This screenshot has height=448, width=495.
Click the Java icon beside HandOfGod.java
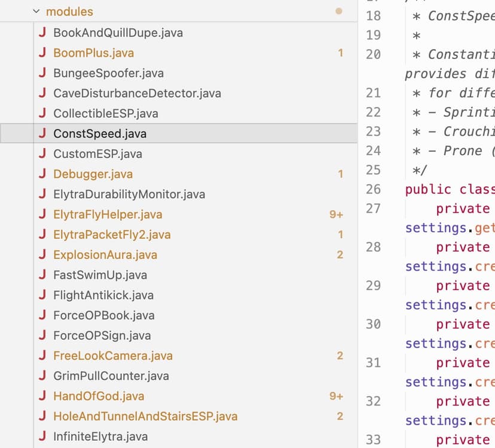point(42,396)
